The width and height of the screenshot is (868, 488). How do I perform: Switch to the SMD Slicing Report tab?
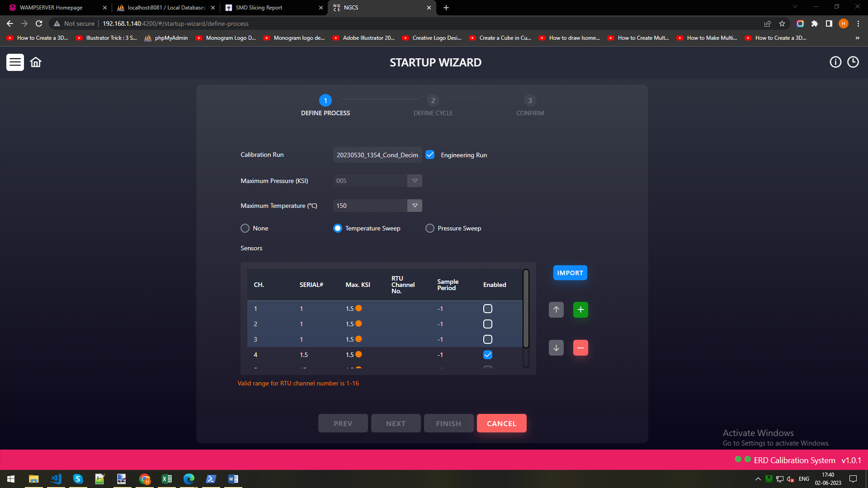coord(259,8)
